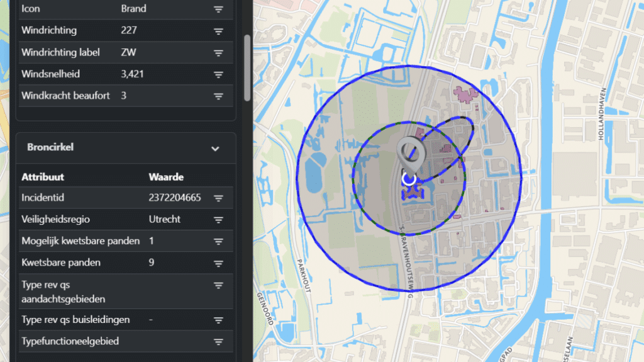Image resolution: width=644 pixels, height=362 pixels.
Task: Click filter icon for Kwetsbare panden row
Action: click(x=218, y=263)
